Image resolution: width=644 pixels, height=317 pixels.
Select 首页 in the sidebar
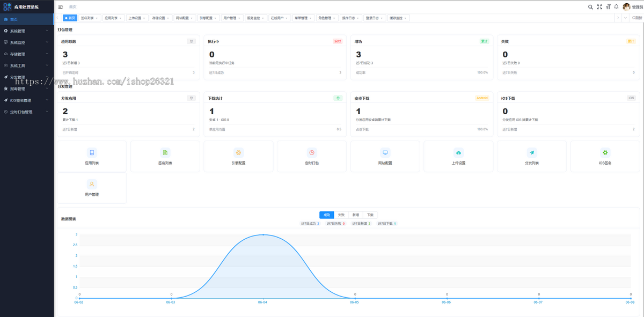coord(27,19)
